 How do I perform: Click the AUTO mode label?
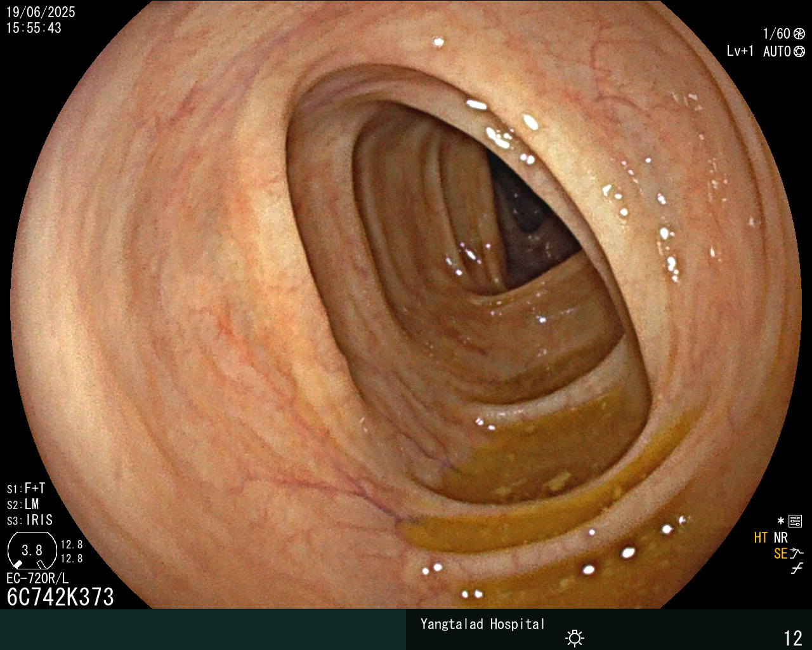[x=776, y=51]
